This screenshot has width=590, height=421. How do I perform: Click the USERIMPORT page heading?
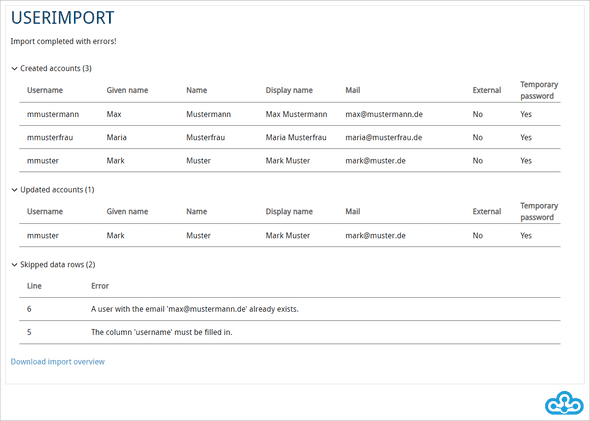[x=62, y=18]
